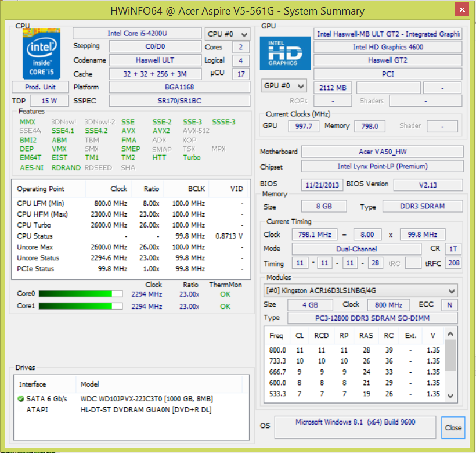Click the Core1 usage bar

click(x=81, y=306)
